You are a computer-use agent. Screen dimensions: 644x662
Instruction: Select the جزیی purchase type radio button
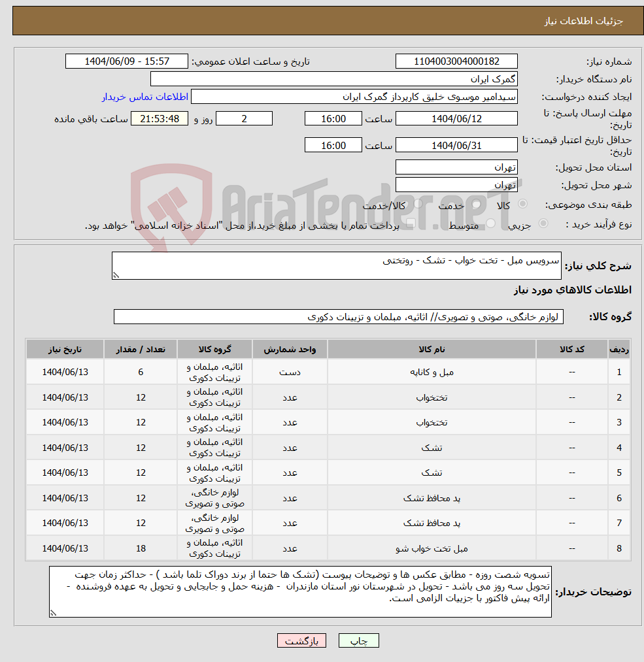coord(543,223)
